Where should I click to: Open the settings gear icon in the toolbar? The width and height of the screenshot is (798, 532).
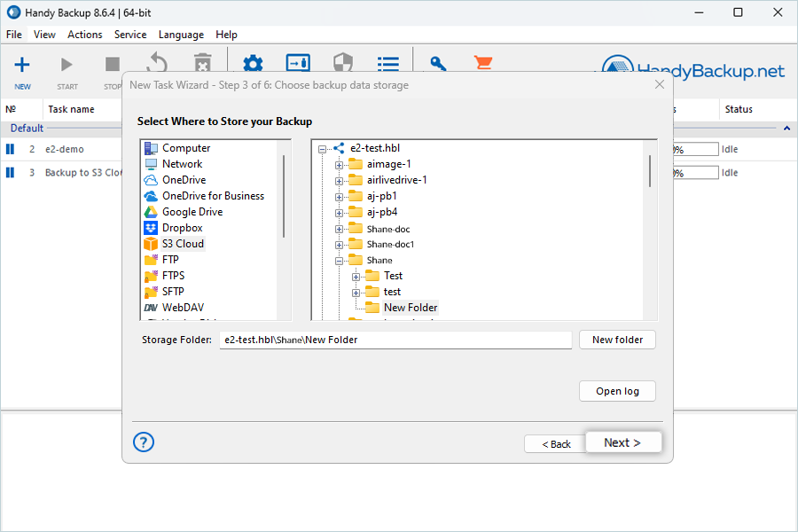[x=253, y=64]
